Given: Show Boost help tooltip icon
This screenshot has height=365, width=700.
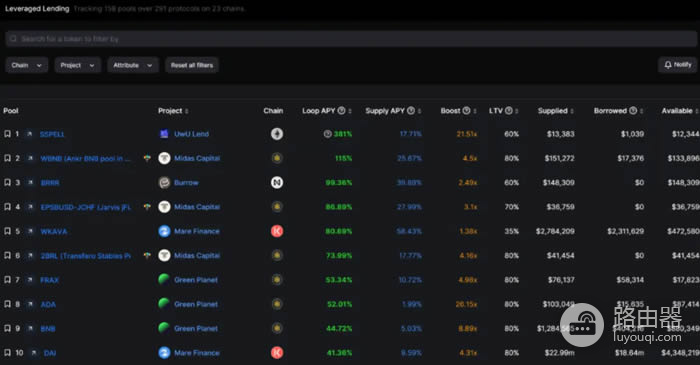Looking at the screenshot, I should tap(467, 111).
